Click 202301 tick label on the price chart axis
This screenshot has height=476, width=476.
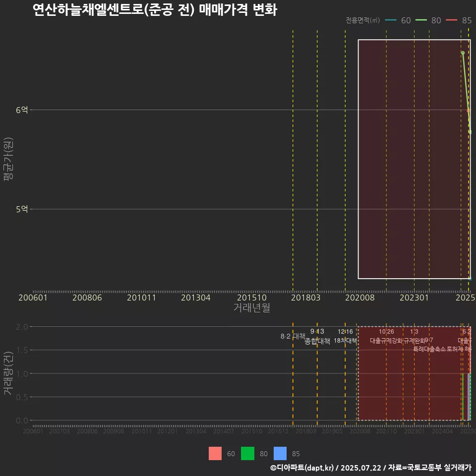(414, 297)
